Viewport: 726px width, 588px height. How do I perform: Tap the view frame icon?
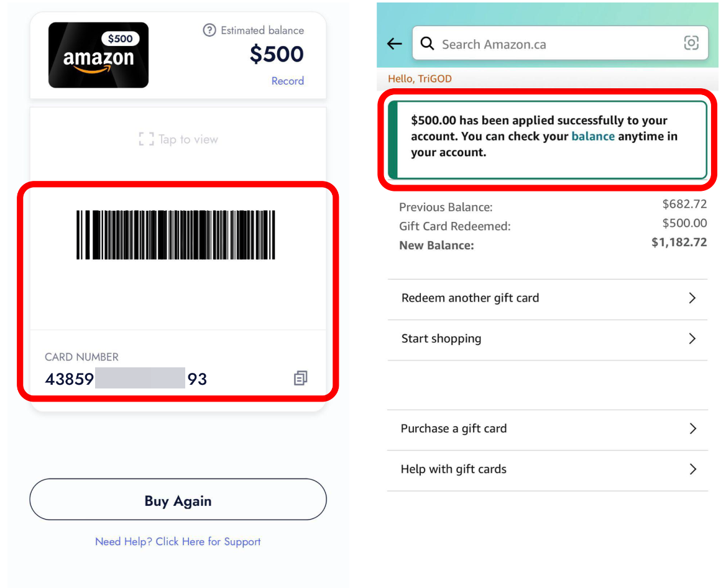pos(147,139)
